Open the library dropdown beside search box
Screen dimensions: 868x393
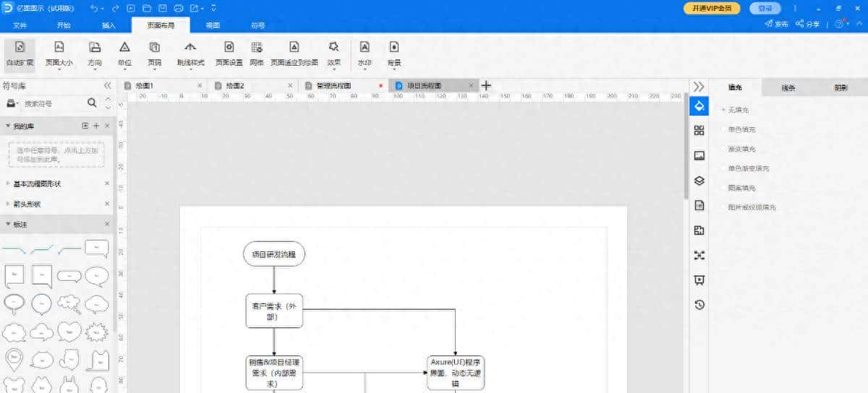12,104
